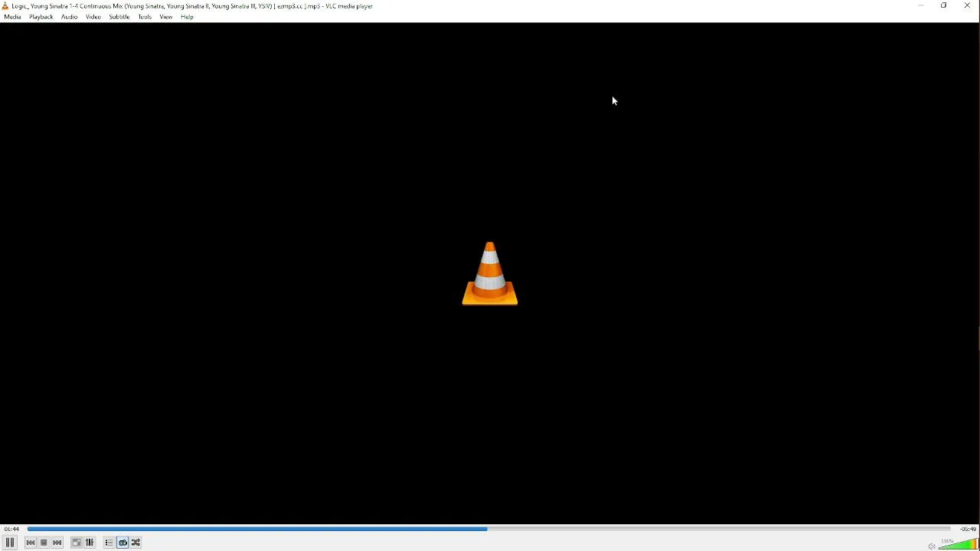Open the Media menu
The height and width of the screenshot is (551, 980).
pyautogui.click(x=13, y=17)
